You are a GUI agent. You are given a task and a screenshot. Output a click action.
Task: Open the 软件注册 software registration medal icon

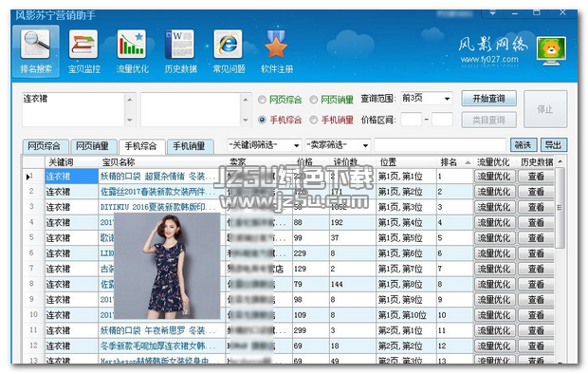[277, 51]
